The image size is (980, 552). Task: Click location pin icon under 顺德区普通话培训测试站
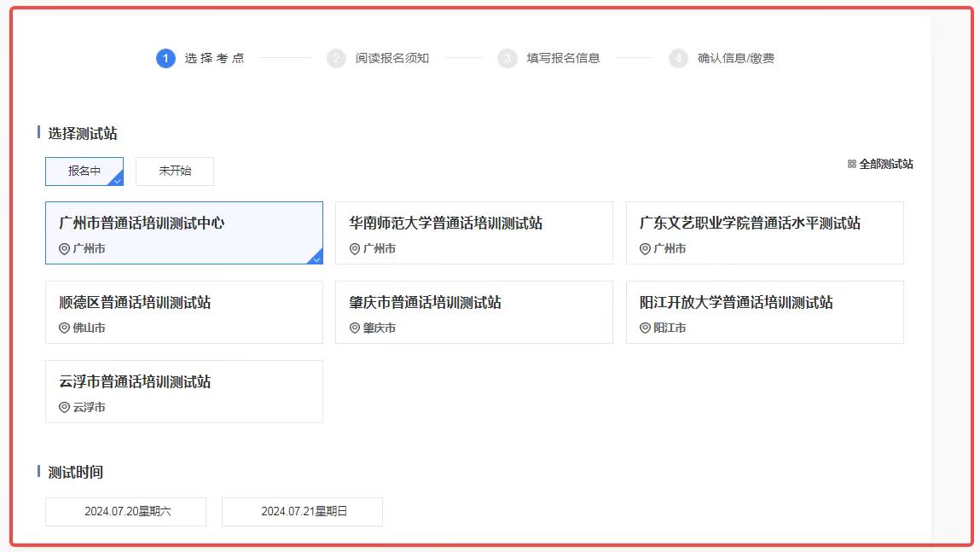(64, 328)
